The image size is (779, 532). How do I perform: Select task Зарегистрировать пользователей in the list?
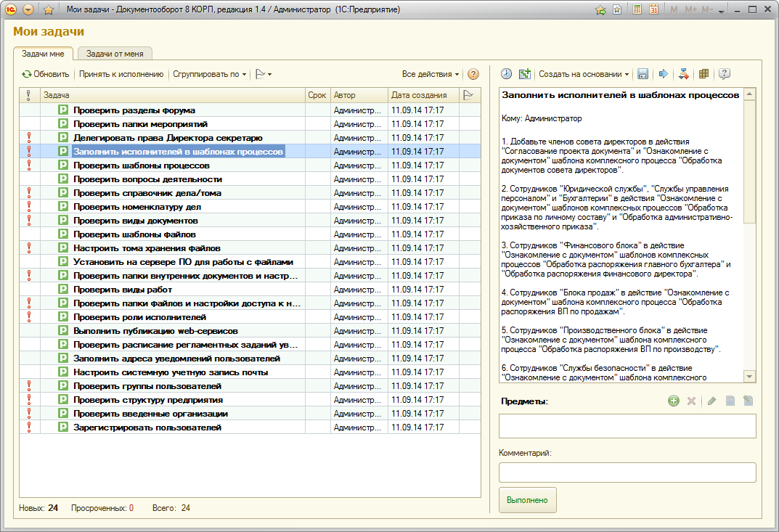click(147, 427)
